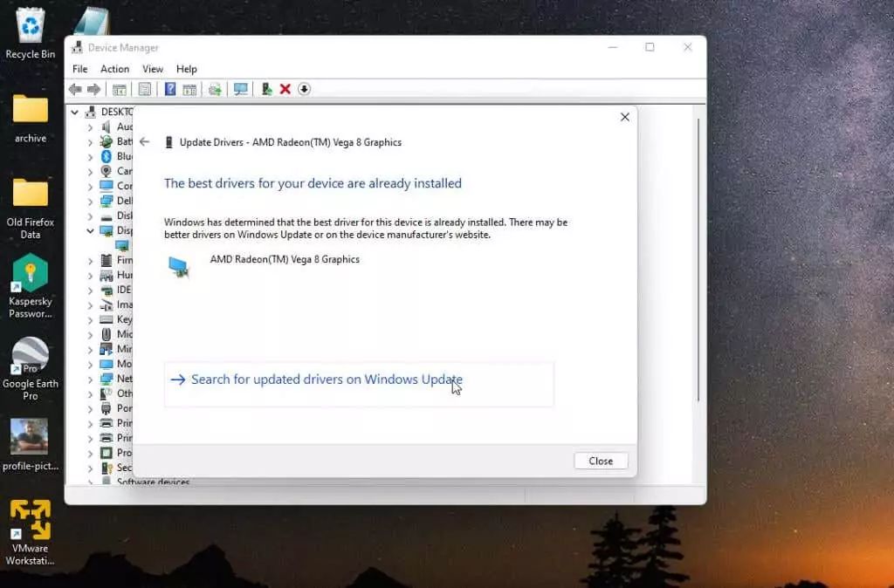Expand the Firmware category chevron
Viewport: 894px width, 588px height.
click(x=90, y=260)
